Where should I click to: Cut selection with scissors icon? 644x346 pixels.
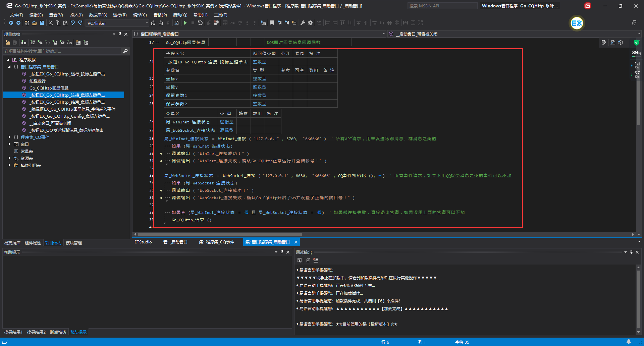pyautogui.click(x=51, y=23)
